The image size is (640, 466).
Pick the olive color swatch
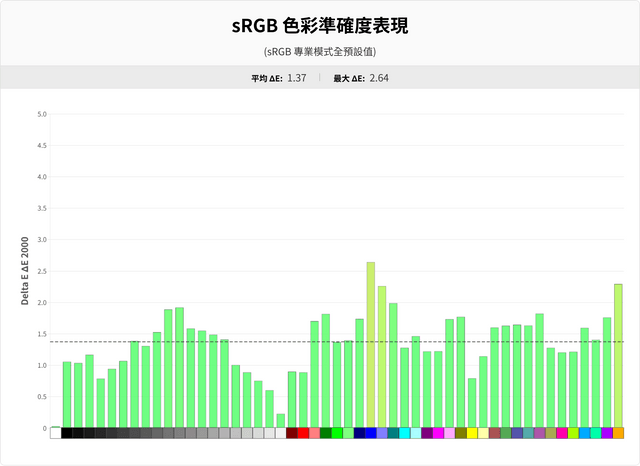[461, 433]
